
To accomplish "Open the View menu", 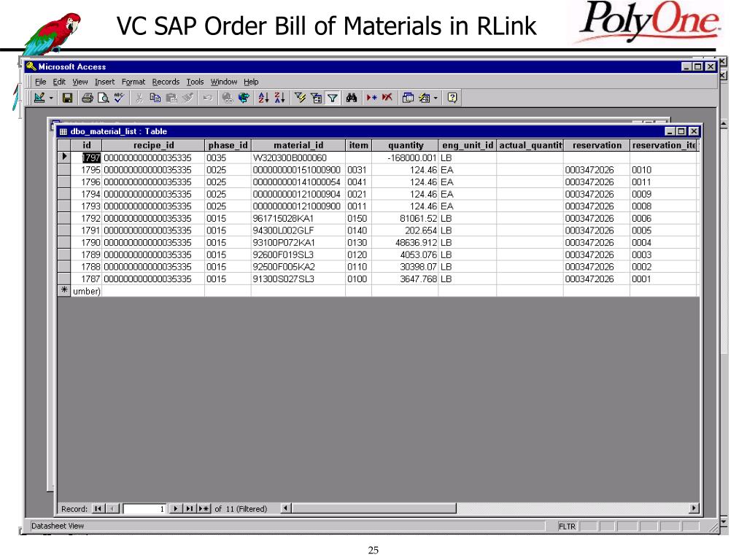I will (80, 82).
